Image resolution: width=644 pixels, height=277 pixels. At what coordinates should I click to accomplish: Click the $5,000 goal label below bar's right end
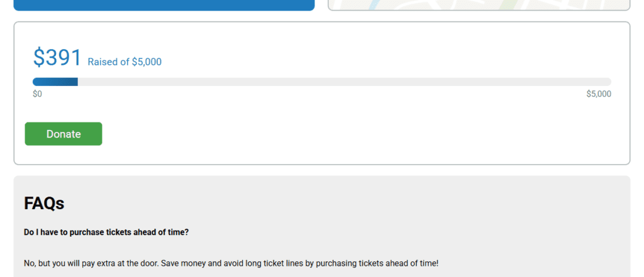[599, 94]
